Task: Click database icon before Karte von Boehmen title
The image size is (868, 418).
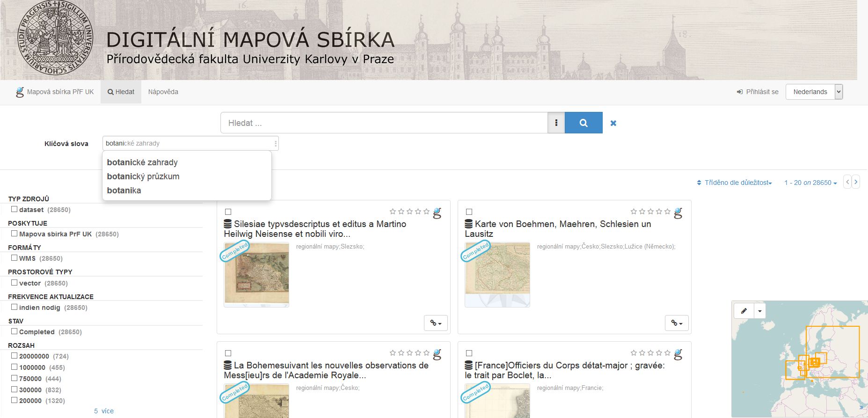Action: 468,224
